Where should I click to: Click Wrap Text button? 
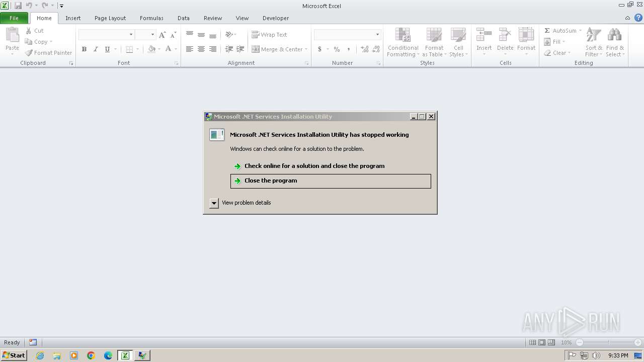tap(269, 35)
